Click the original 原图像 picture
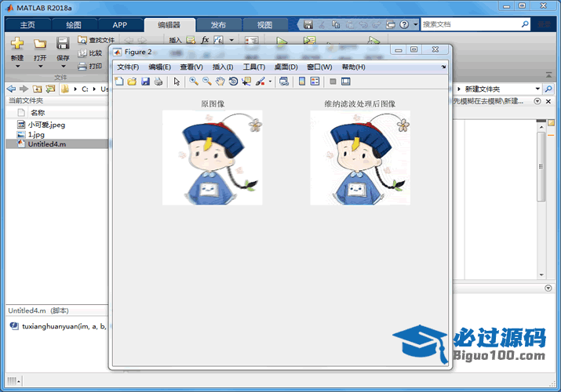Image resolution: width=561 pixels, height=392 pixels. pyautogui.click(x=213, y=158)
